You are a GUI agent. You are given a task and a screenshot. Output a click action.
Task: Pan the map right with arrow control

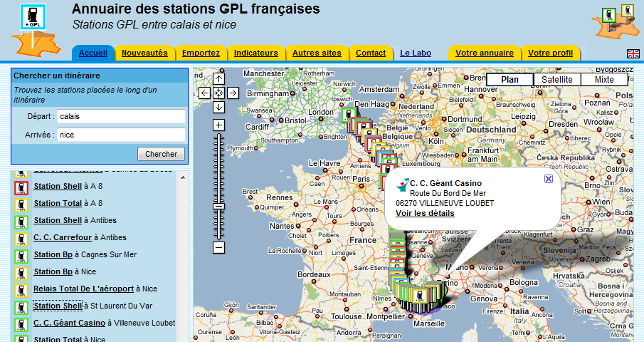coord(233,93)
